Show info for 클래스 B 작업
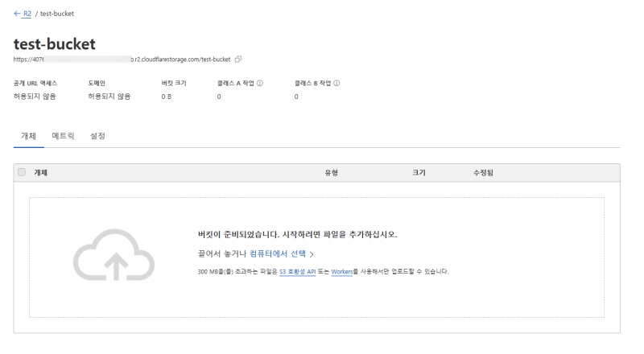The height and width of the screenshot is (354, 644). (x=336, y=83)
